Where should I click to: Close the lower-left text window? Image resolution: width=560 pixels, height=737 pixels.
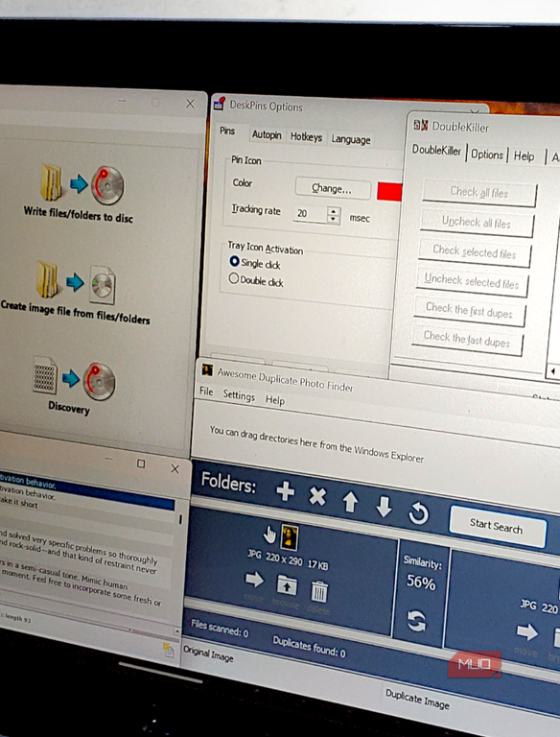click(x=175, y=468)
